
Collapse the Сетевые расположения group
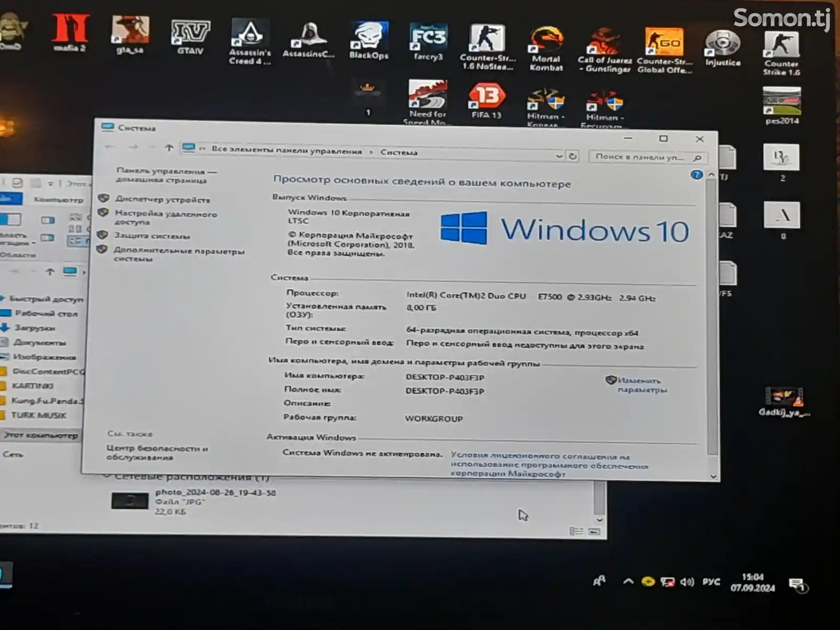(107, 477)
